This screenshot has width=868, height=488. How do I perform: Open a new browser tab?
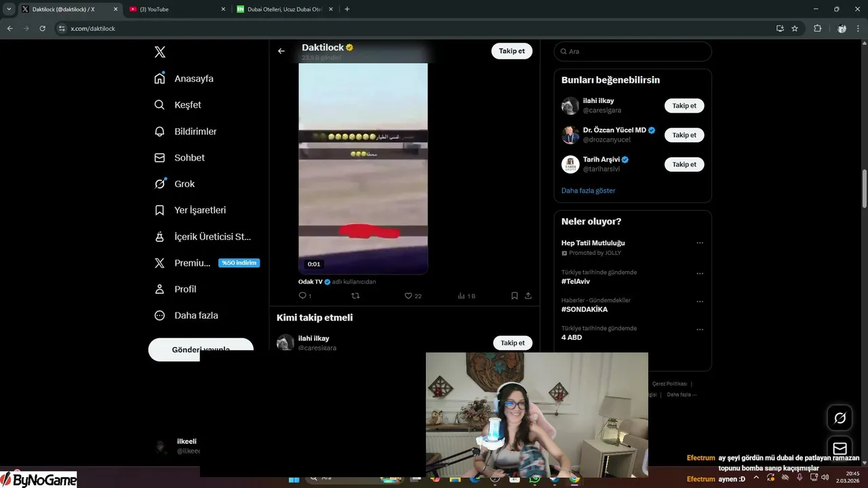[x=347, y=9]
